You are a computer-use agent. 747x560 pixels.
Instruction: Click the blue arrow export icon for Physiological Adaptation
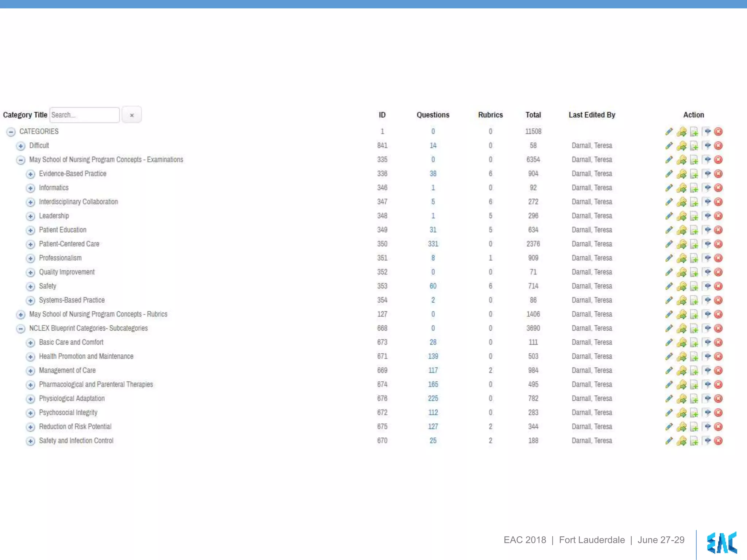[x=707, y=399]
